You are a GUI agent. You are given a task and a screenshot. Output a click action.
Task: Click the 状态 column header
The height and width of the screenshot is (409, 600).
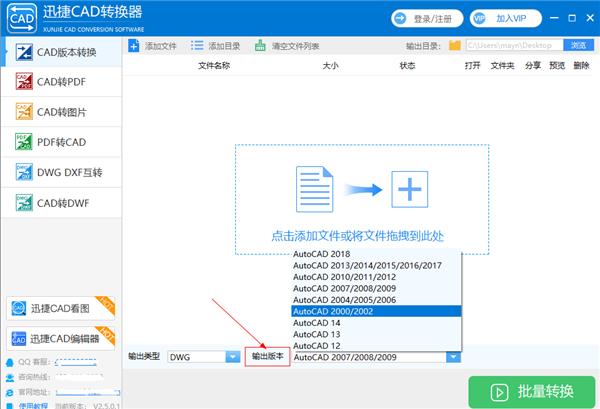pyautogui.click(x=407, y=65)
